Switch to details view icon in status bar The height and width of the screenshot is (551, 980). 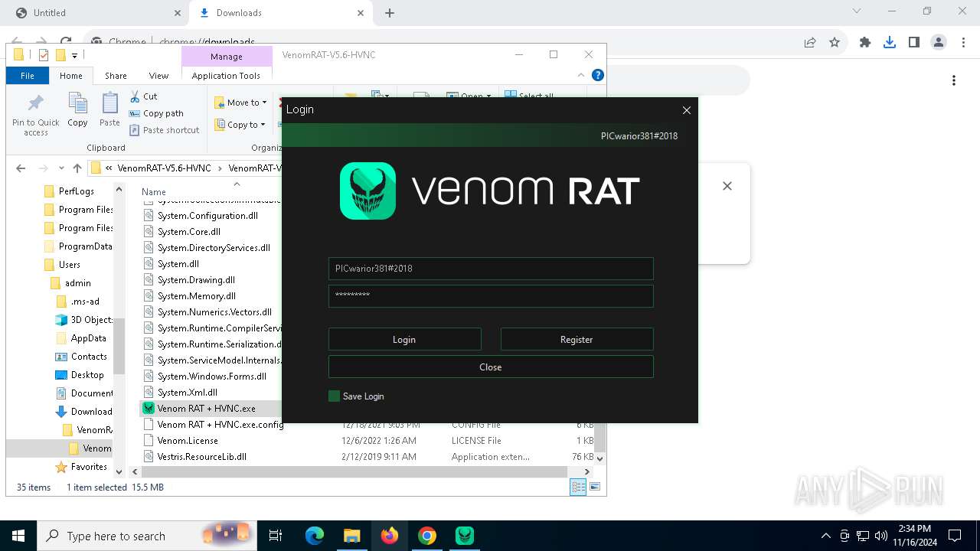click(x=578, y=487)
